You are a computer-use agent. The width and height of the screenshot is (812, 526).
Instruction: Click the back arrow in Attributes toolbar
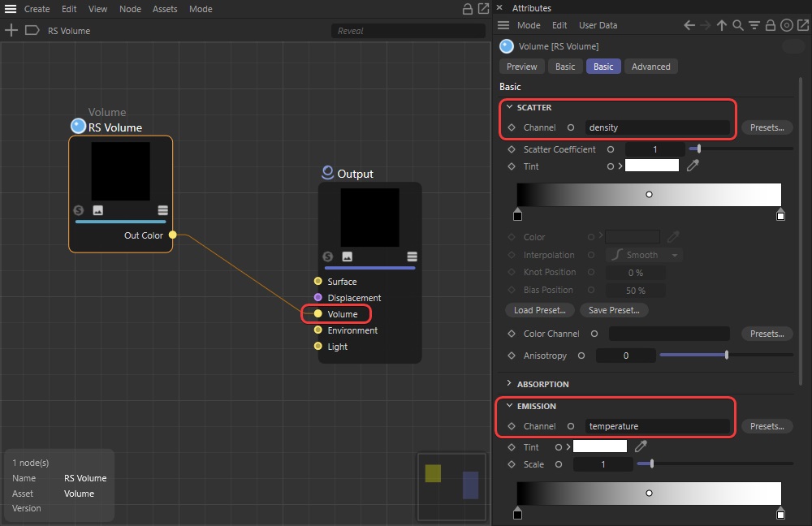tap(689, 26)
